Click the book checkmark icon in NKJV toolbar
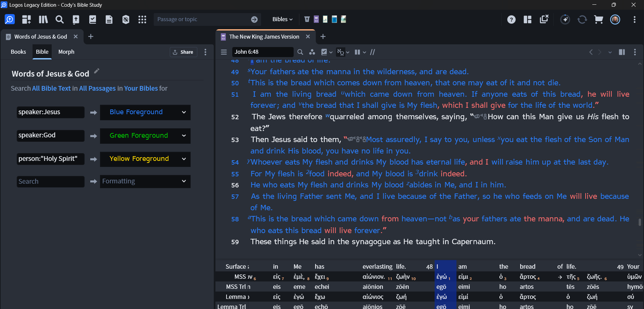 (324, 52)
